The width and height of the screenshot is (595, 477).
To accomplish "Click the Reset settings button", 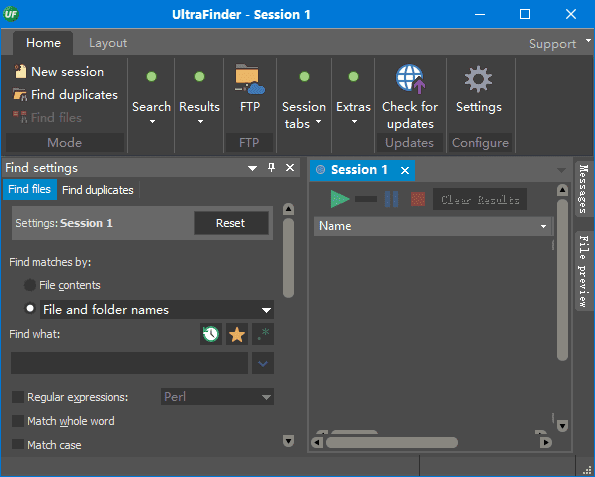I will pos(231,223).
